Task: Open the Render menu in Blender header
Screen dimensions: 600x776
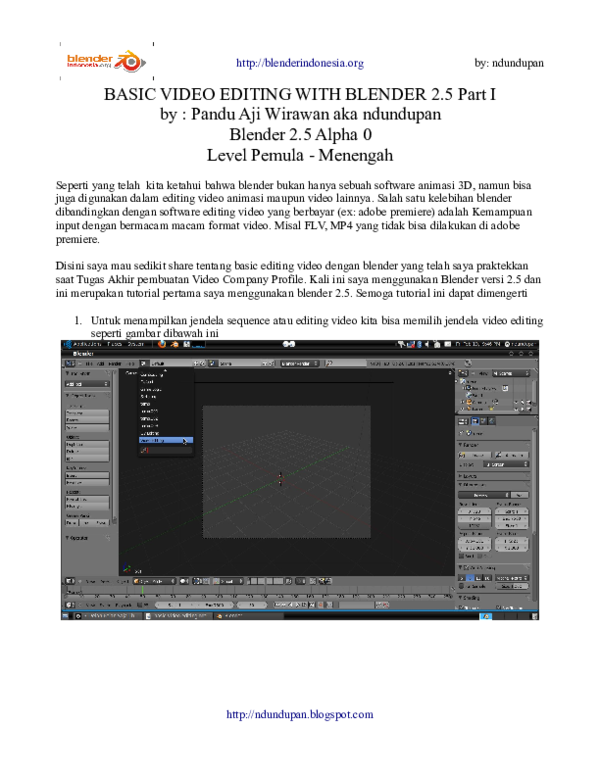Action: [x=114, y=363]
